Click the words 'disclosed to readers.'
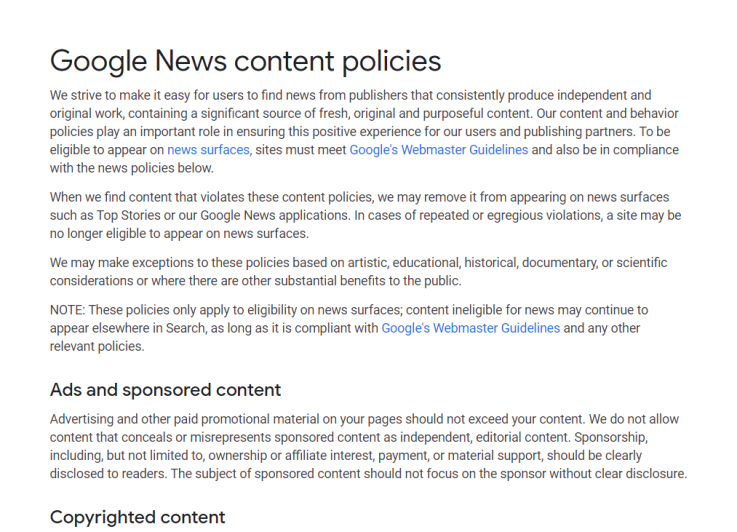 (109, 474)
